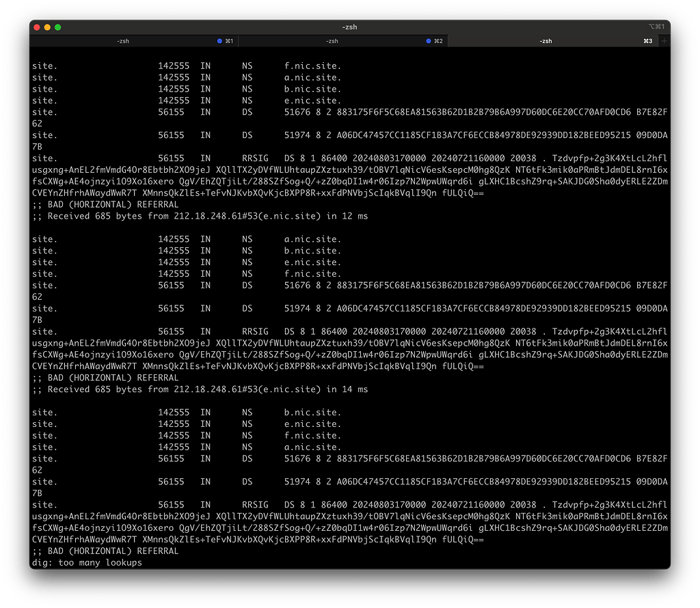Image resolution: width=700 pixels, height=608 pixels.
Task: Select the active -zsh tab marked ⌘3
Action: (x=552, y=41)
